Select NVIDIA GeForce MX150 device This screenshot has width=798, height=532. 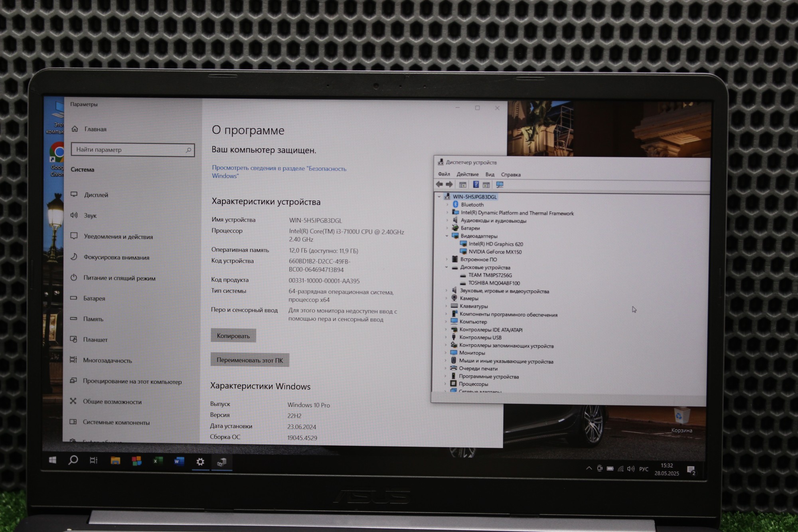[495, 252]
